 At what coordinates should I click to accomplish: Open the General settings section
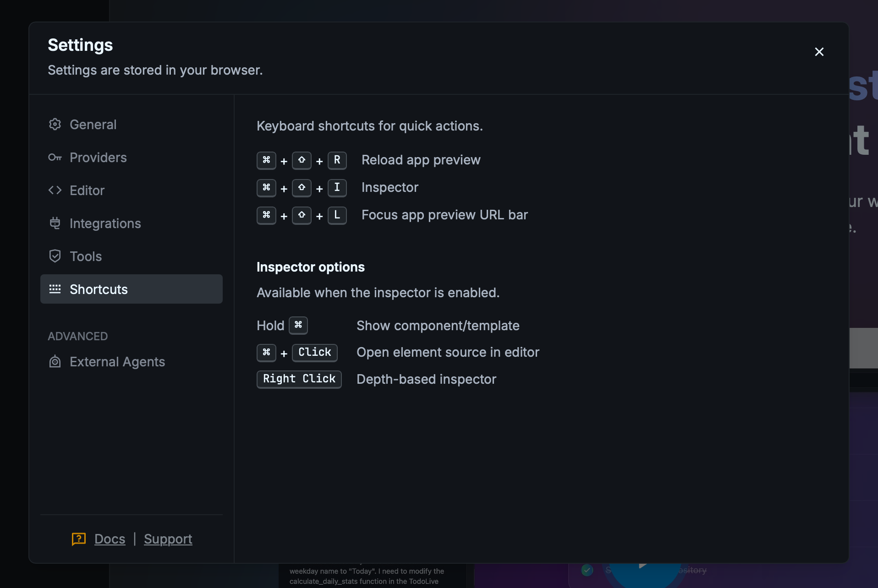tap(93, 124)
